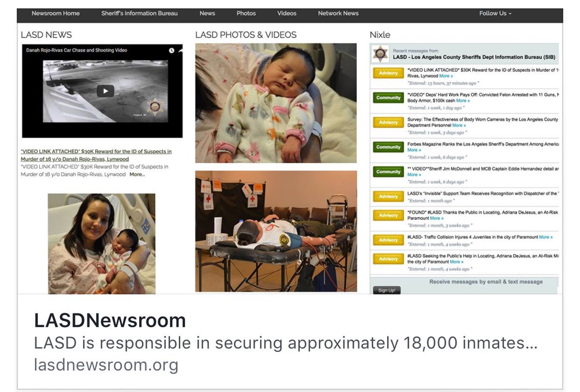
Task: Expand the Follow Us dropdown
Action: point(495,14)
